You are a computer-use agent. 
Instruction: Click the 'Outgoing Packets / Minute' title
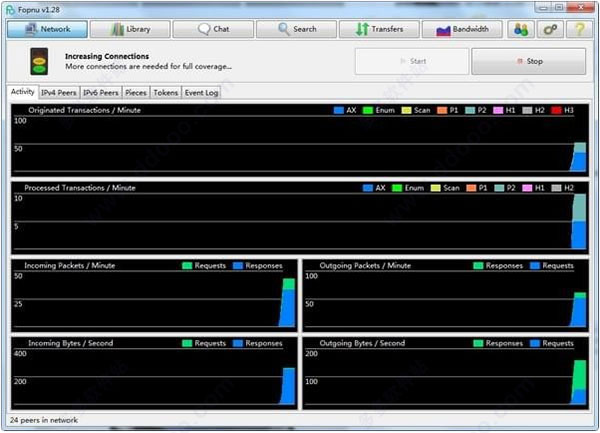[365, 266]
